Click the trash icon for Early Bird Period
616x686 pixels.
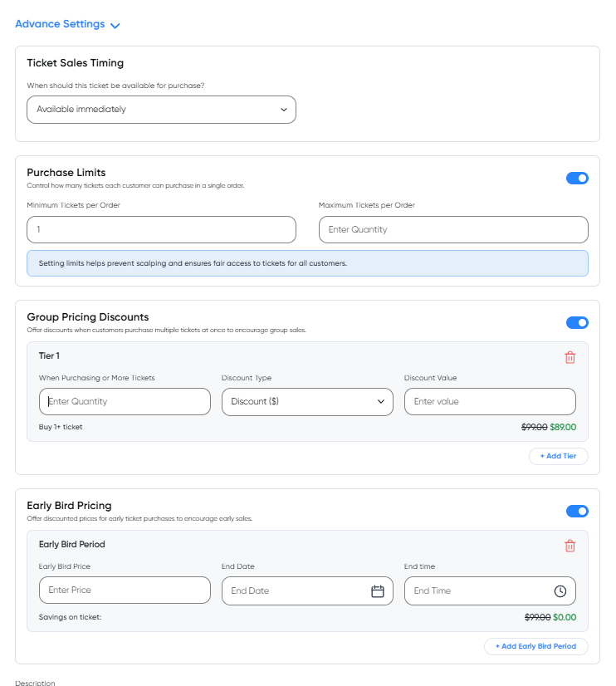point(570,546)
